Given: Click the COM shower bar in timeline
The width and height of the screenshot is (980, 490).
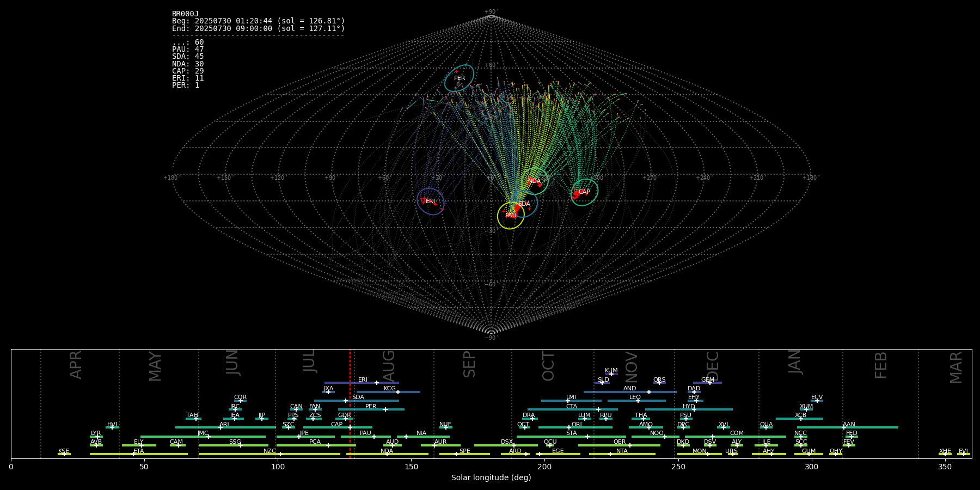Looking at the screenshot, I should pyautogui.click(x=736, y=436).
